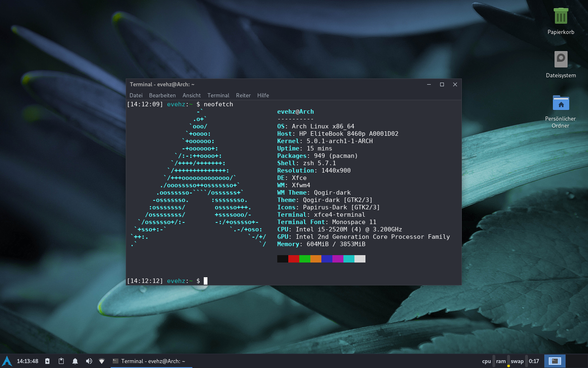Screen dimensions: 588x368
Task: Open the Ansicht menu
Action: (x=192, y=95)
